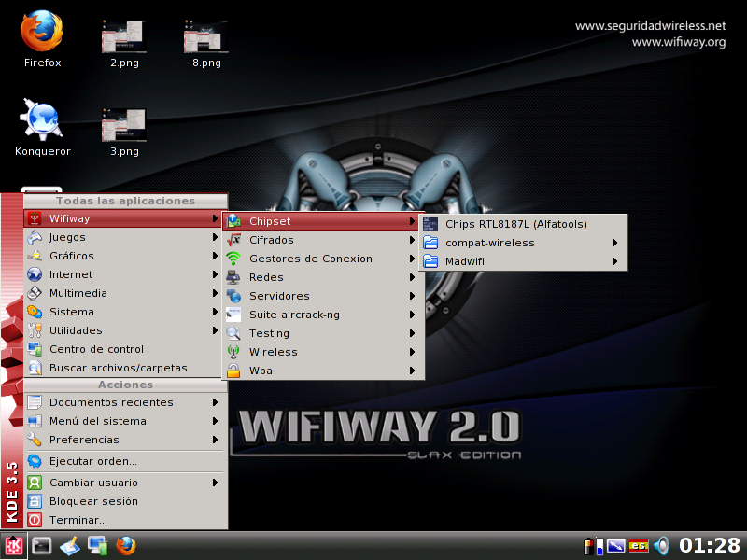Expand the Cifrados submenu arrow
The image size is (747, 560).
pyautogui.click(x=412, y=240)
